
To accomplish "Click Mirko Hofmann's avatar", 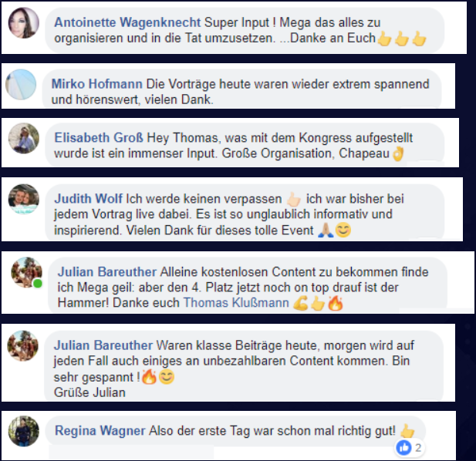I will (x=21, y=84).
